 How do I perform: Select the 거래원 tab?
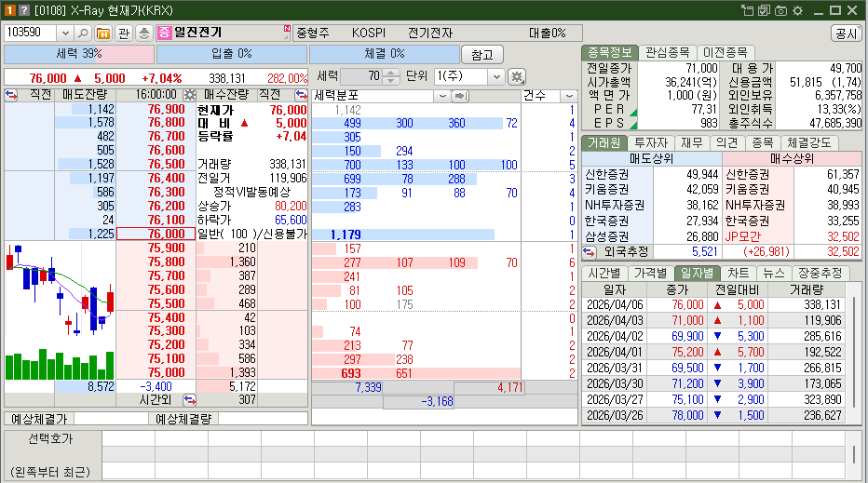[x=604, y=142]
